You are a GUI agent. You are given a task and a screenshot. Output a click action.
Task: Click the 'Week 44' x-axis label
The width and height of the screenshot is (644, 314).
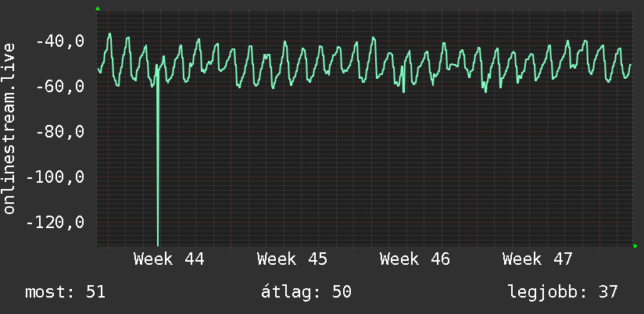(169, 259)
